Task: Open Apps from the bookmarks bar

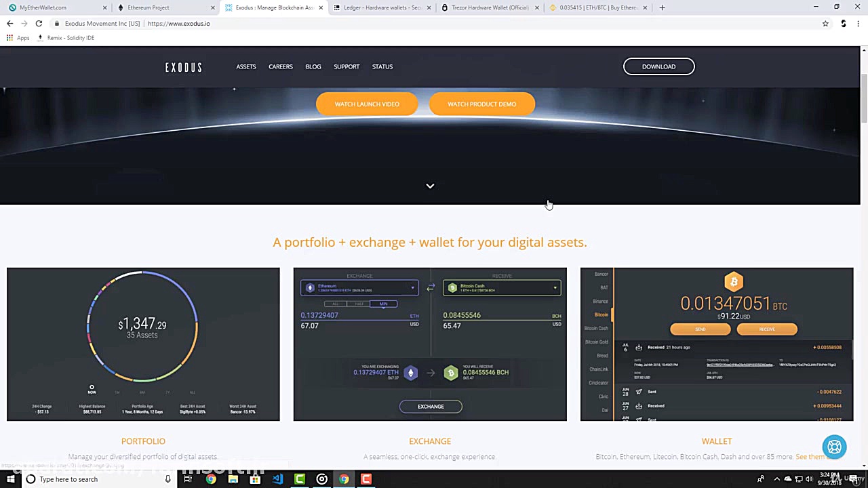Action: coord(18,38)
